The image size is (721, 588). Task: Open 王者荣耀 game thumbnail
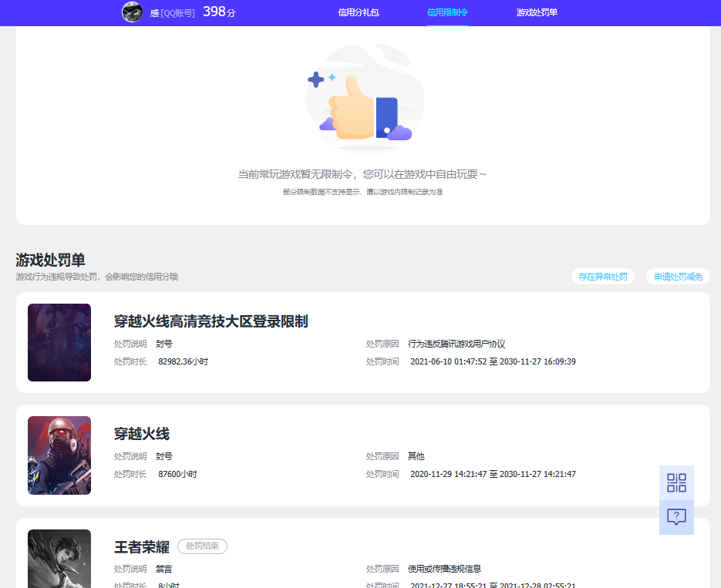point(59,559)
